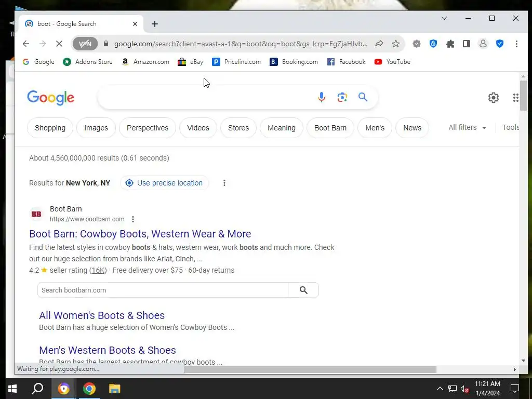Start voice search with microphone icon
The height and width of the screenshot is (399, 532).
coord(321,97)
